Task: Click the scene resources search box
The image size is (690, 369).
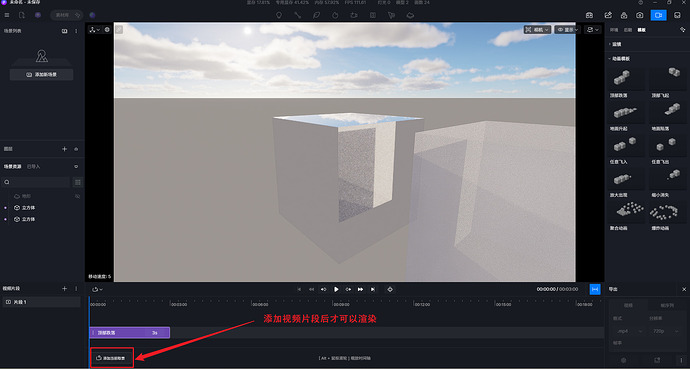Action: click(x=35, y=182)
